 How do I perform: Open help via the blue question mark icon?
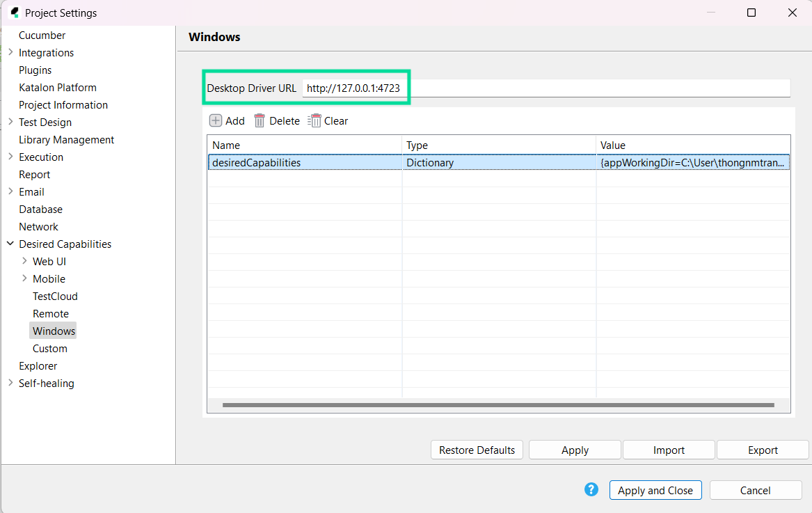[x=591, y=489]
